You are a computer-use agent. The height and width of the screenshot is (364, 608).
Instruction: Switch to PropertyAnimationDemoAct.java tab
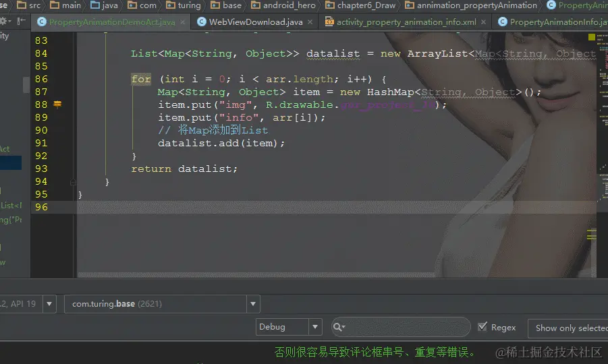click(x=111, y=22)
